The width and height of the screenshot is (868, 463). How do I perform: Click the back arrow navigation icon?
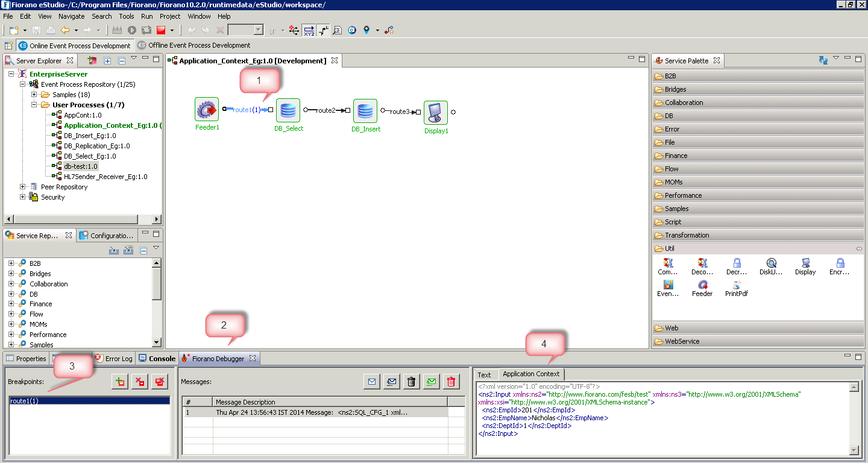click(65, 30)
